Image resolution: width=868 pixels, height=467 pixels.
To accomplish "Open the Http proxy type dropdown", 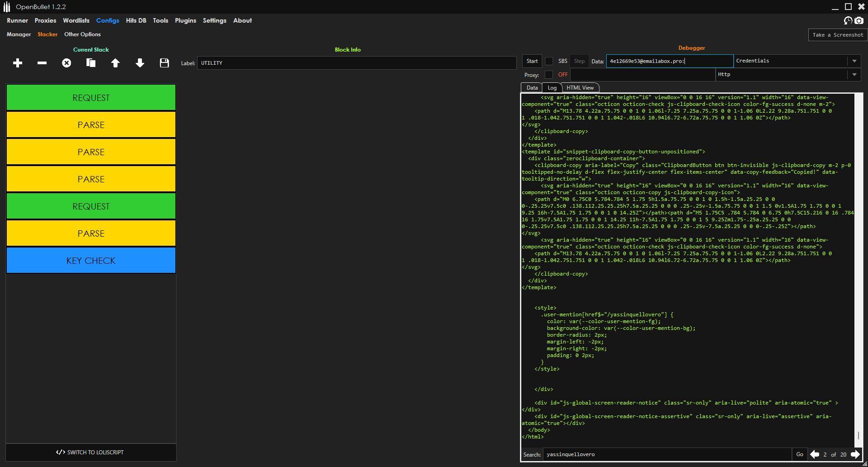I will pyautogui.click(x=854, y=75).
